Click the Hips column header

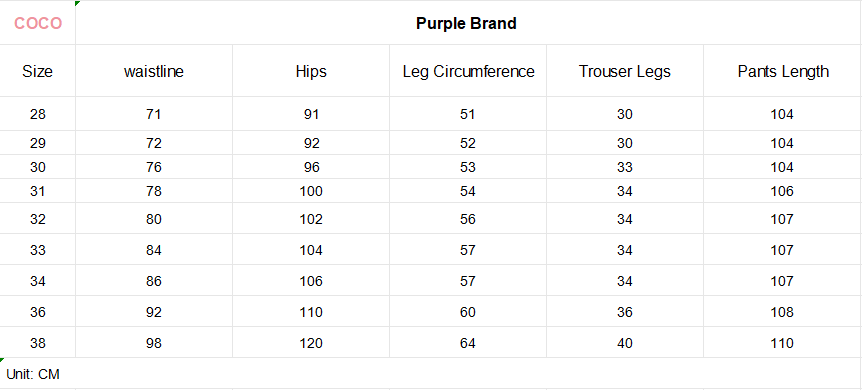(x=311, y=71)
